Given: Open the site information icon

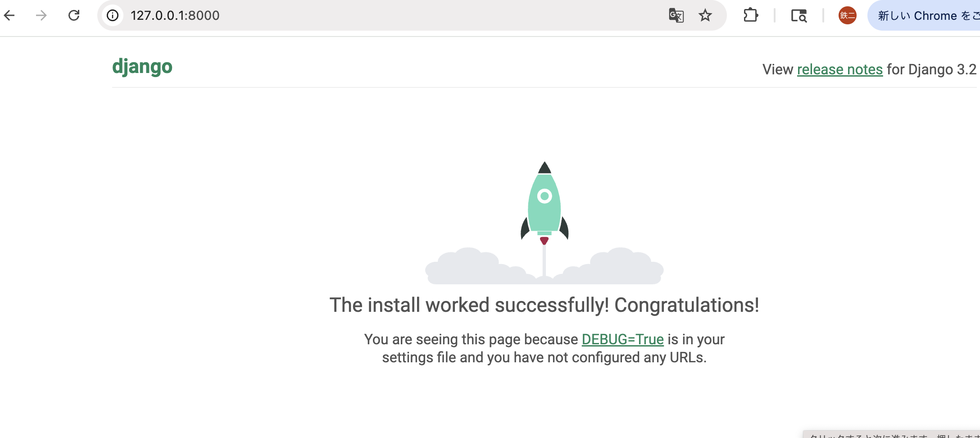Looking at the screenshot, I should [113, 15].
